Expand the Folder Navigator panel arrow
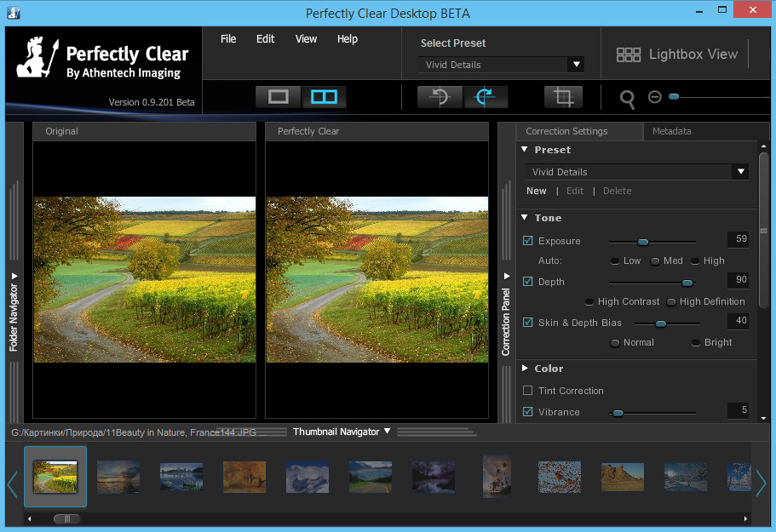 [x=14, y=276]
